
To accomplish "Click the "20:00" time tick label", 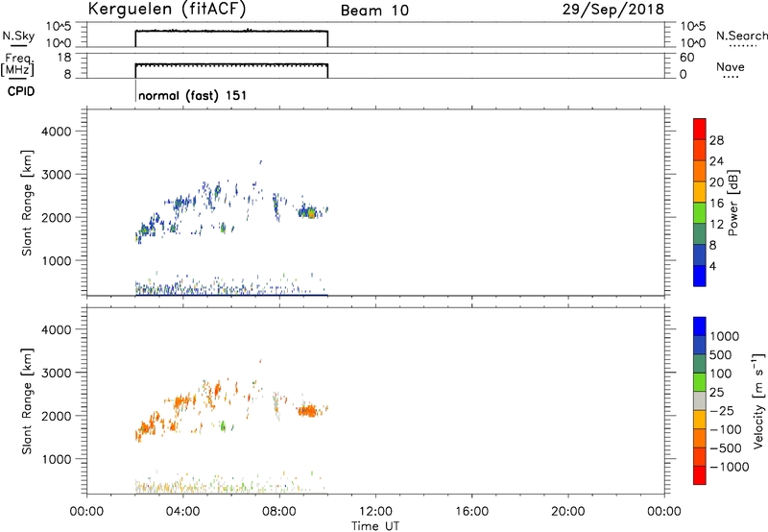I will point(567,512).
